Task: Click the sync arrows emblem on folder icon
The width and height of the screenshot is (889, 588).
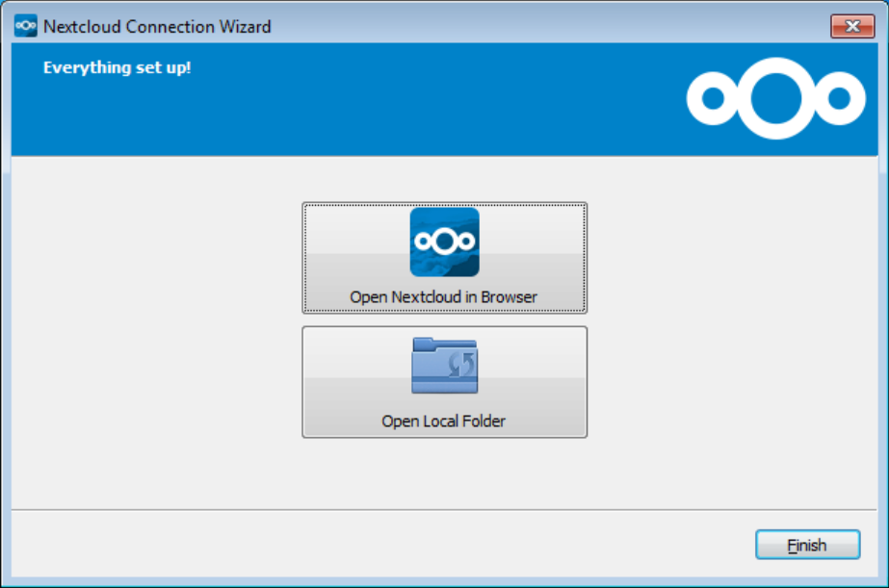Action: (x=460, y=368)
